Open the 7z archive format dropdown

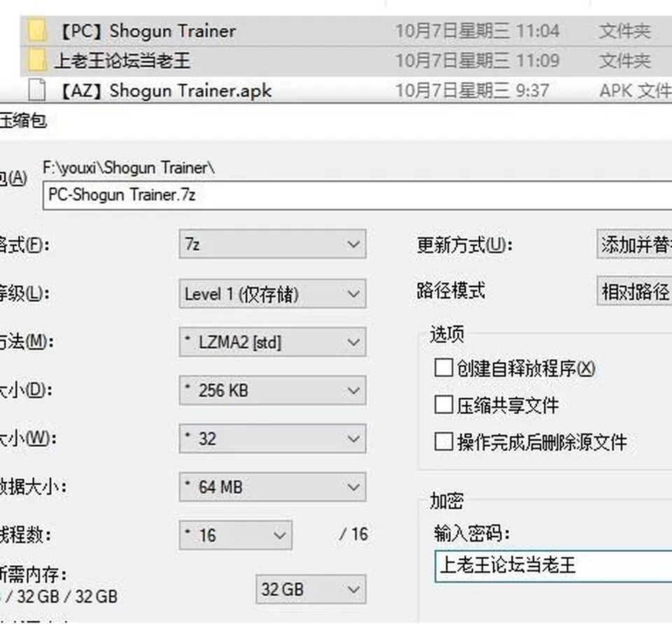coord(272,244)
